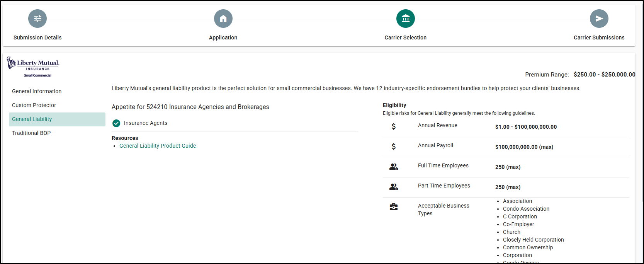Image resolution: width=644 pixels, height=264 pixels.
Task: Click the Corporation list item
Action: (x=517, y=255)
